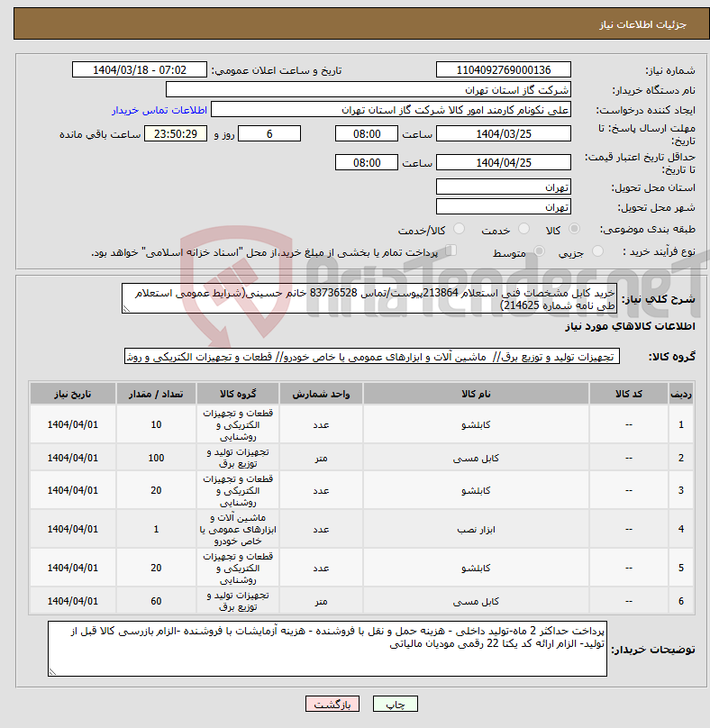
Task: Click the شرح کلی نیاز description textarea
Action: pos(369,298)
